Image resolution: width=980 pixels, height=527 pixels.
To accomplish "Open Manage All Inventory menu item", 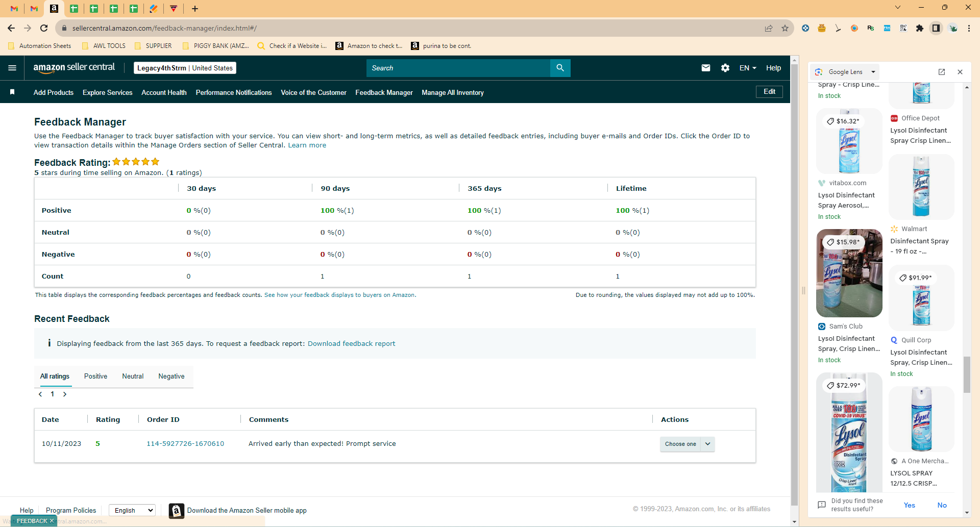I will tap(453, 92).
